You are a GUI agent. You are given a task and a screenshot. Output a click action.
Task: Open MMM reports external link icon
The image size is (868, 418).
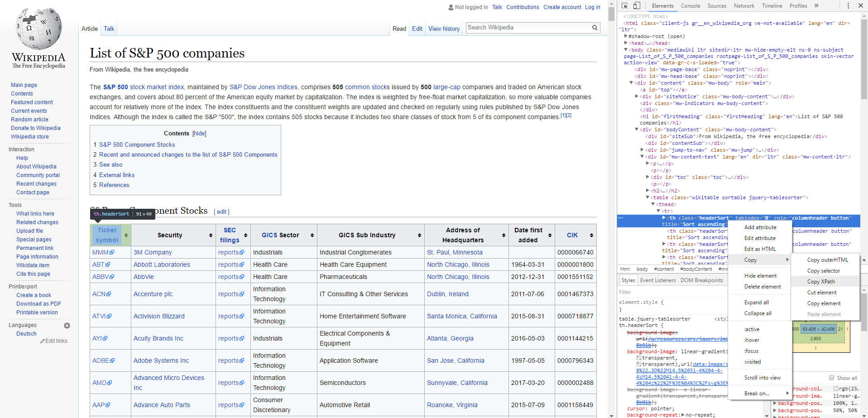pos(242,252)
